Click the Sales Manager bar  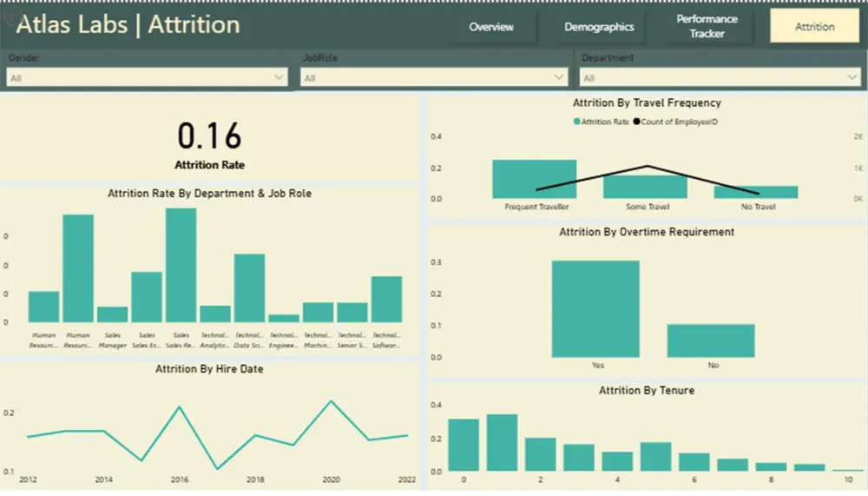[x=112, y=314]
